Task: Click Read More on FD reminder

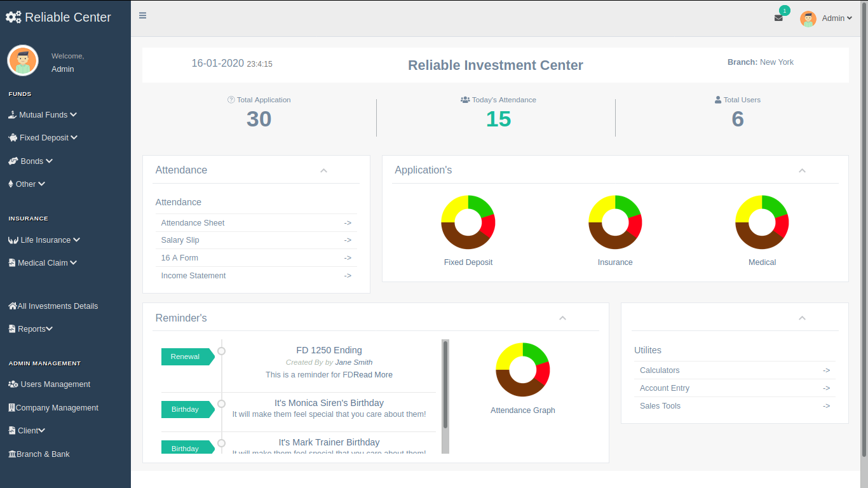Action: click(373, 375)
